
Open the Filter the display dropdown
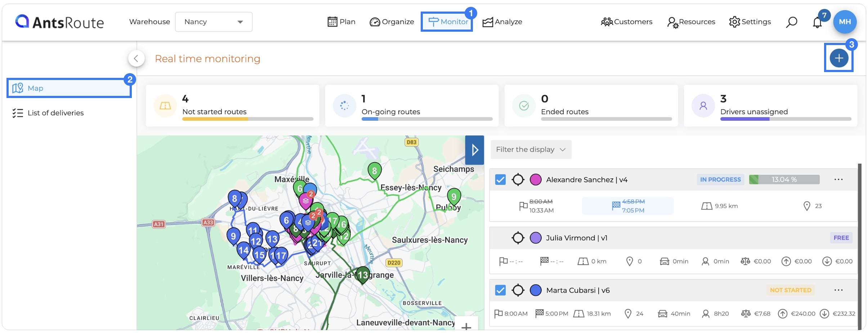click(531, 150)
